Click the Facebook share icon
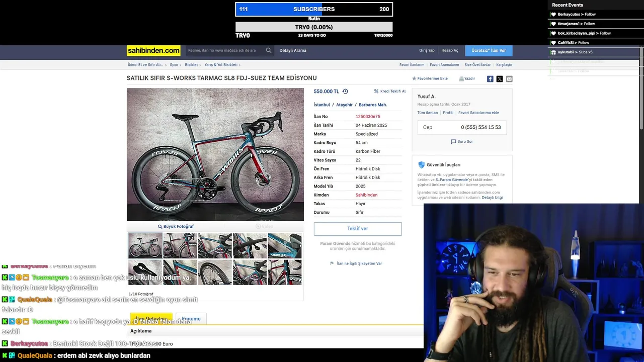 (x=490, y=79)
